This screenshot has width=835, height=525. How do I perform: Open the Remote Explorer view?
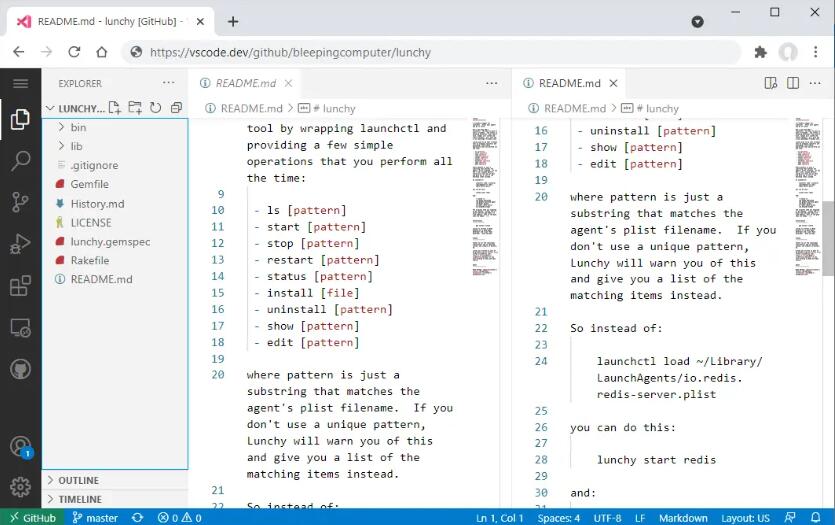click(20, 327)
